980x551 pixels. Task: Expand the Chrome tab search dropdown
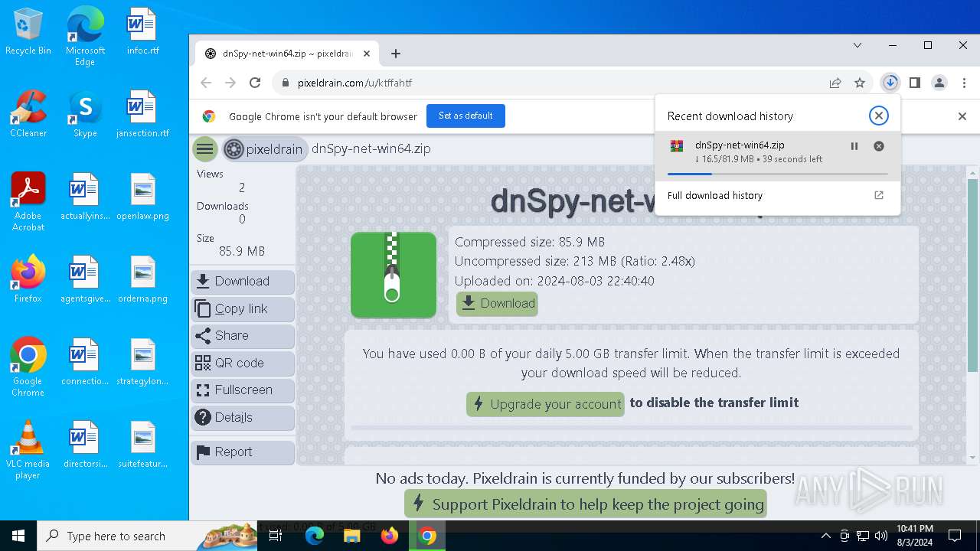857,45
